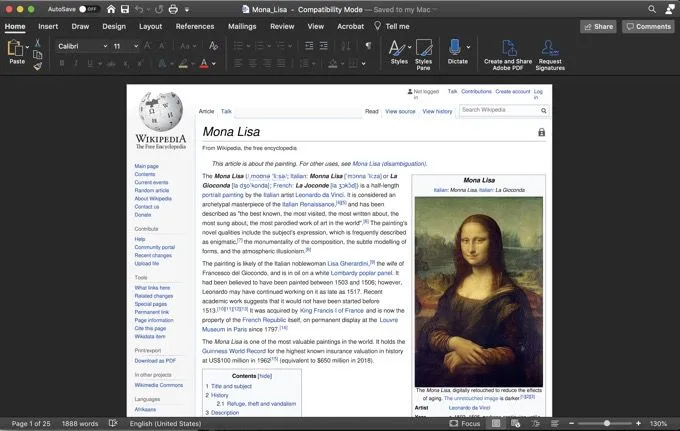Image resolution: width=680 pixels, height=431 pixels.
Task: Click Create and Share Adobe PDF
Action: point(508,55)
